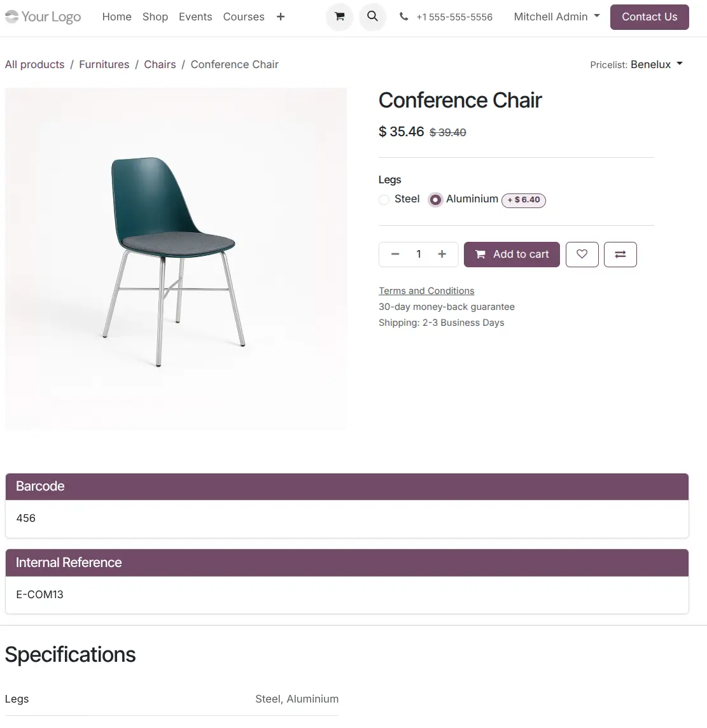This screenshot has width=707, height=728.
Task: Click the Your Logo icon
Action: click(x=43, y=17)
